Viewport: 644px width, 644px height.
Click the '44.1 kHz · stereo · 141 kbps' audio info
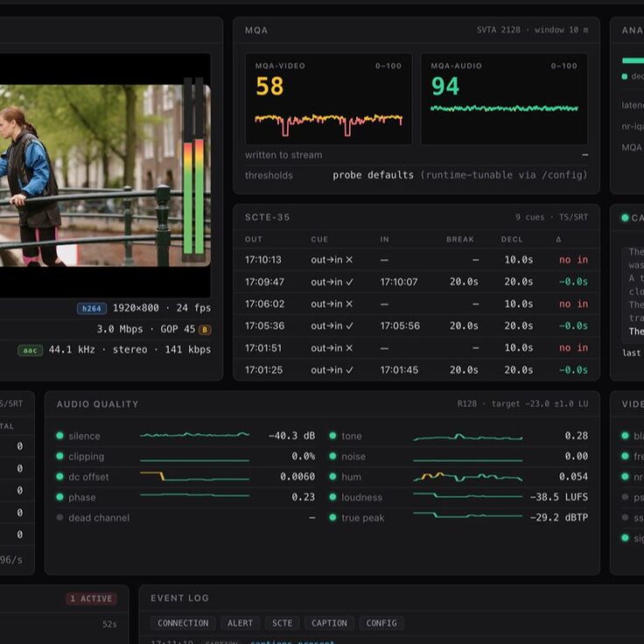tap(129, 349)
